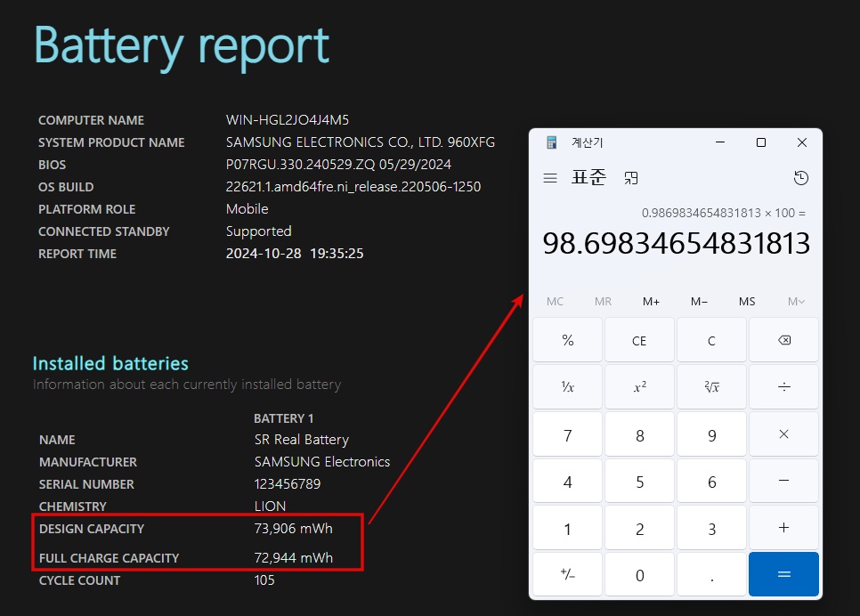Click digit 9 on the calculator
The width and height of the screenshot is (860, 616).
[712, 434]
